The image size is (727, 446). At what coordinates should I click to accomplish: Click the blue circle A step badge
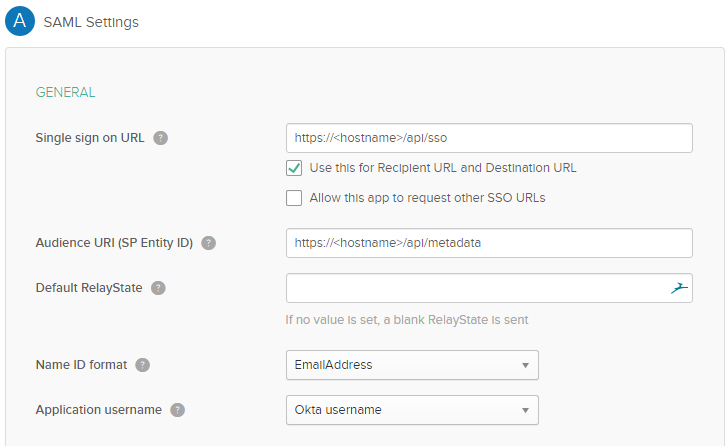(x=20, y=21)
